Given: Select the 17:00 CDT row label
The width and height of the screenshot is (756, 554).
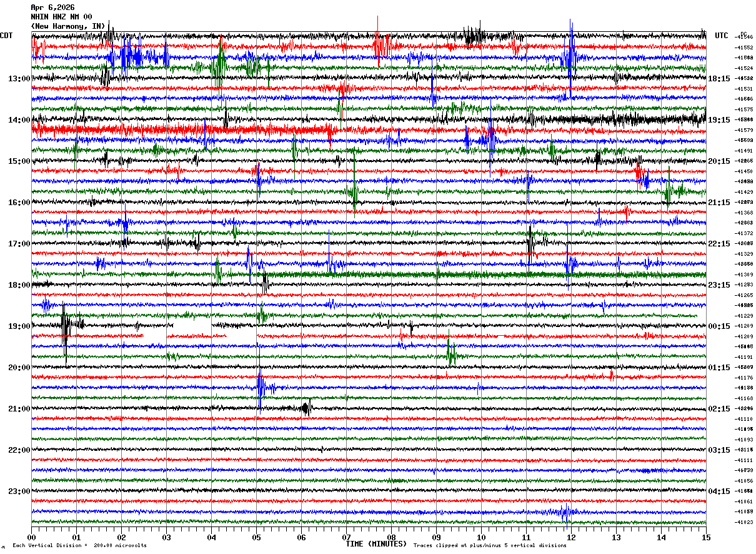Looking at the screenshot, I should 19,244.
